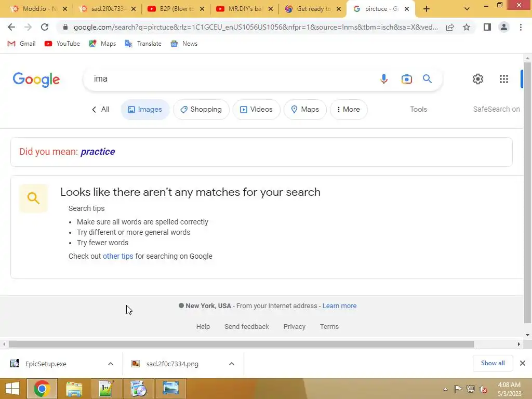Viewport: 532px width, 399px height.
Task: Select the Videos filter
Action: [257, 109]
